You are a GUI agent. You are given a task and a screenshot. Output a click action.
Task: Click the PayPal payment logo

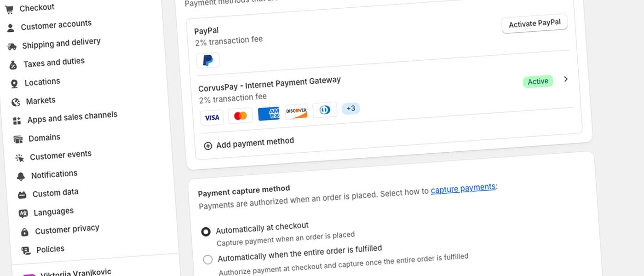[x=208, y=60]
